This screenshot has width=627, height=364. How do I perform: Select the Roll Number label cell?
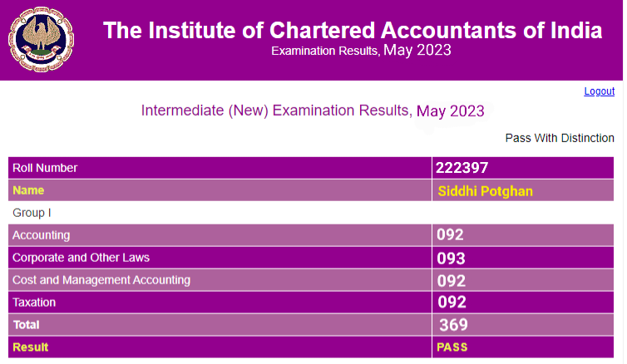45,168
